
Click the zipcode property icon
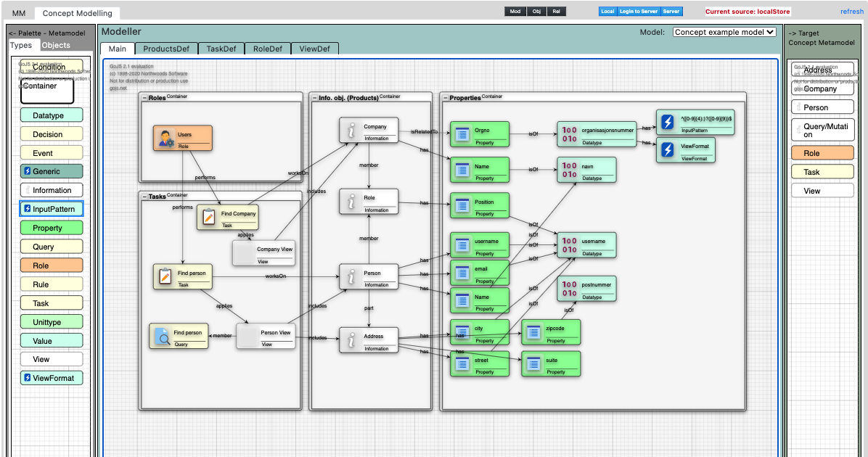click(533, 332)
